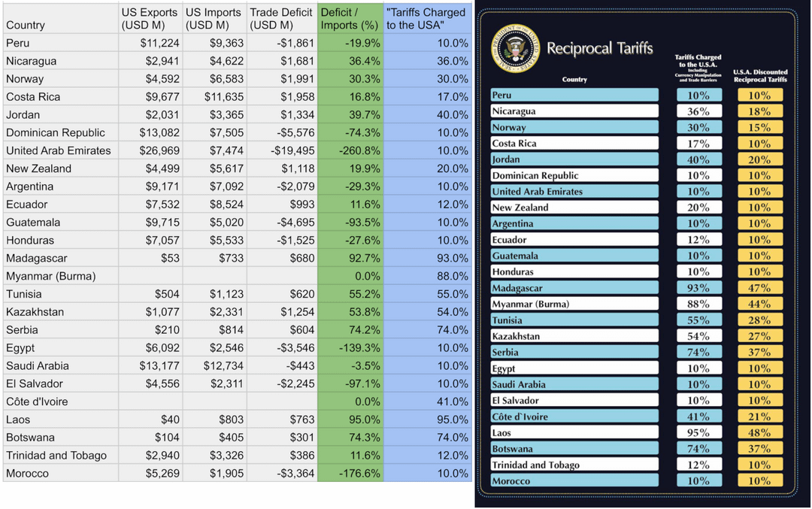The width and height of the screenshot is (812, 509).
Task: Select the Deficit / Imports (%) header cell
Action: click(x=350, y=19)
